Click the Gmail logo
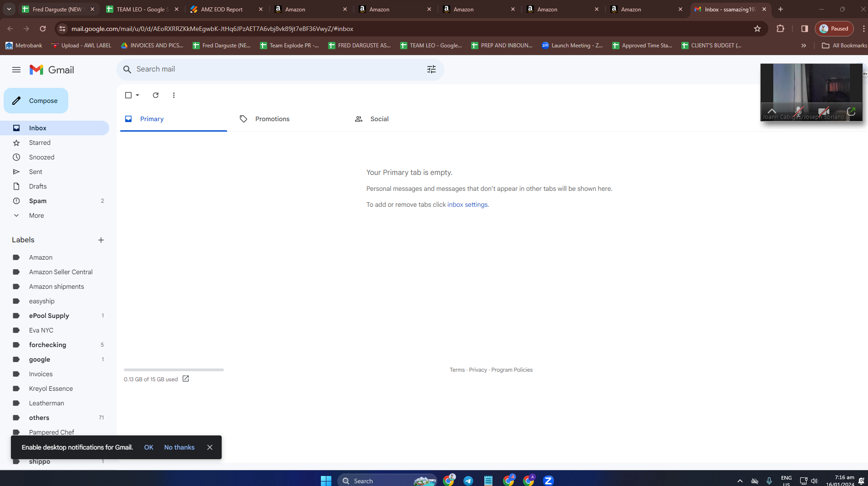The width and height of the screenshot is (868, 486). click(52, 70)
